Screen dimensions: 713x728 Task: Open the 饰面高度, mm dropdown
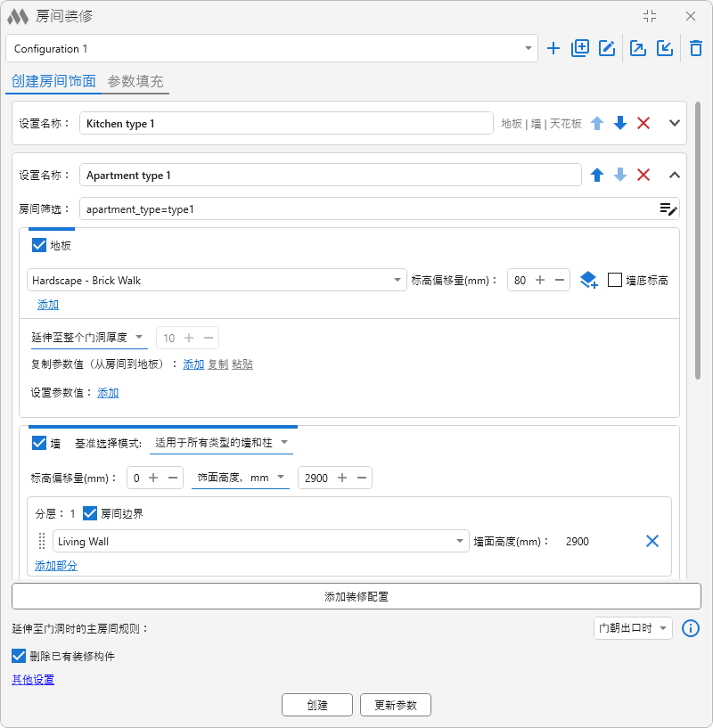(241, 478)
